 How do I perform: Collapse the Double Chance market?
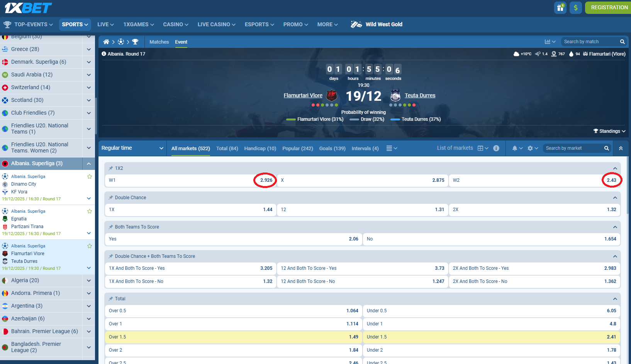point(615,197)
